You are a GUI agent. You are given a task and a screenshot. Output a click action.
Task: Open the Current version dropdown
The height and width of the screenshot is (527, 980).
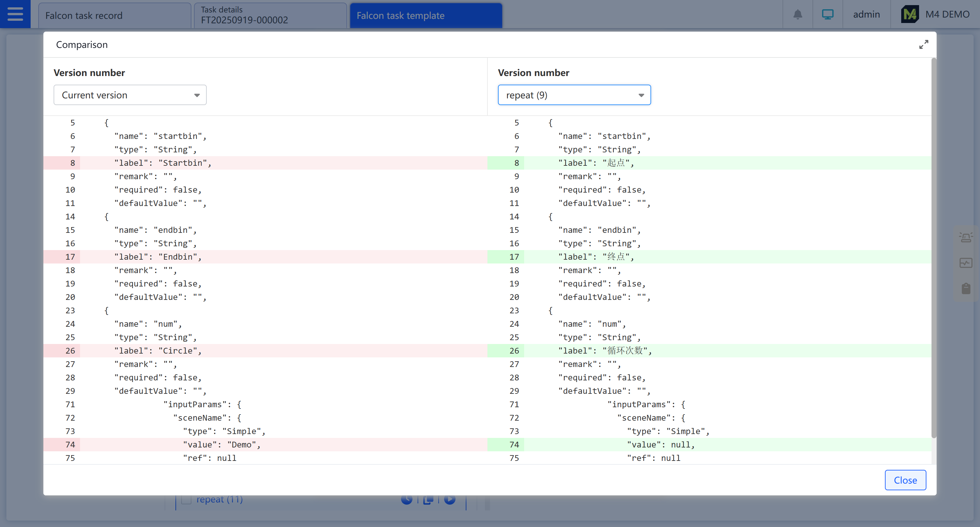click(x=130, y=95)
